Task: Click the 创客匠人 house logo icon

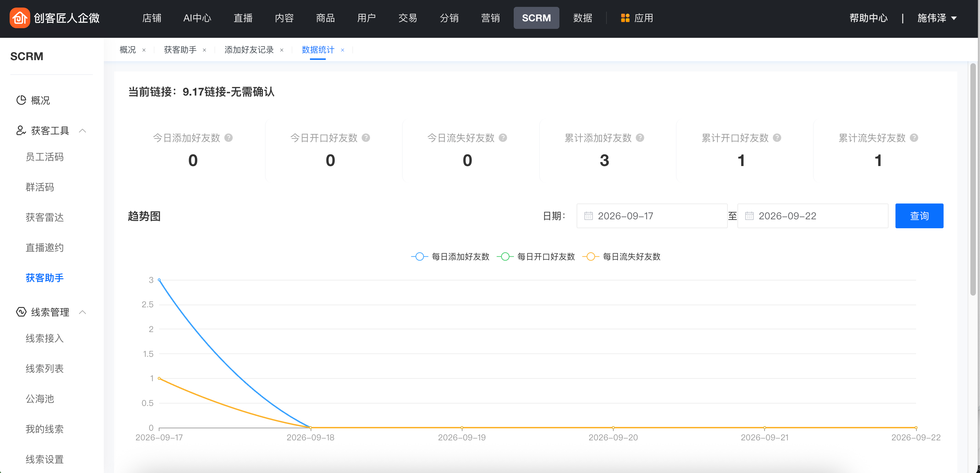Action: 20,18
